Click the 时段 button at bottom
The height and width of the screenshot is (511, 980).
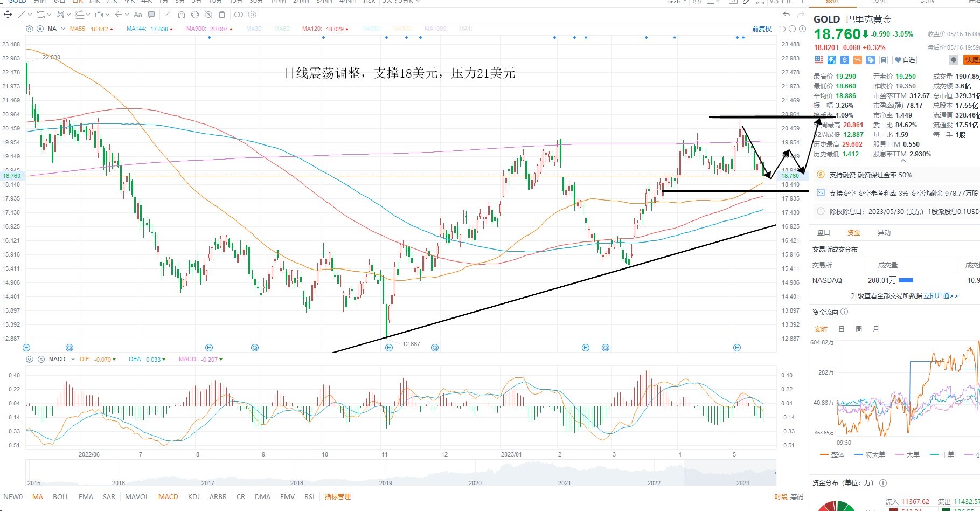[x=781, y=497]
